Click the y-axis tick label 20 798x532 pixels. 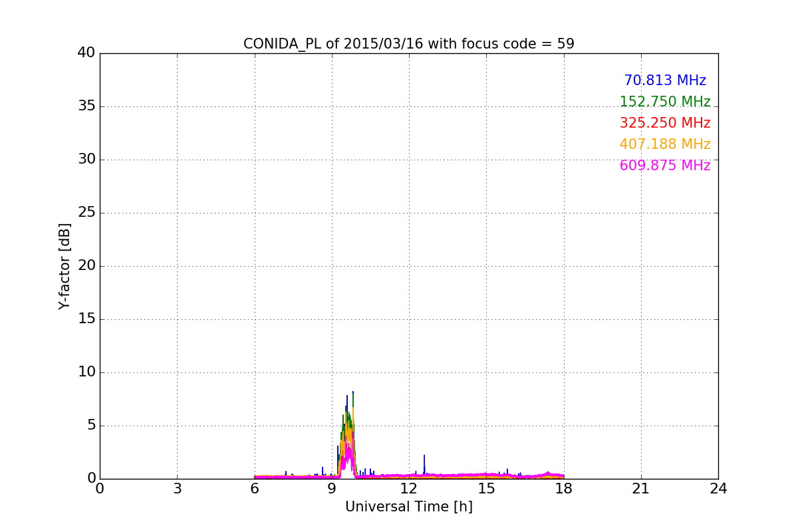tap(86, 266)
